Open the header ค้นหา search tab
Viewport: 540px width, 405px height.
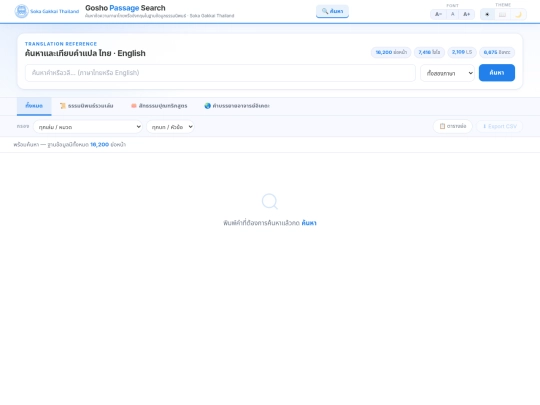point(332,11)
